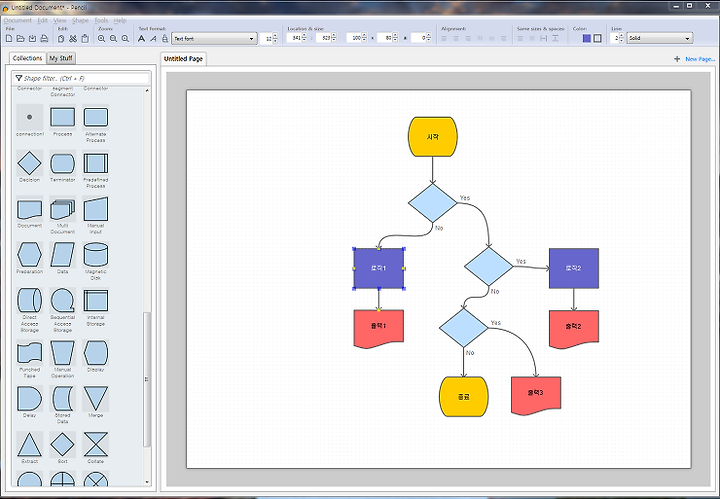Increase the line width stepper
The width and height of the screenshot is (720, 499).
pos(622,35)
